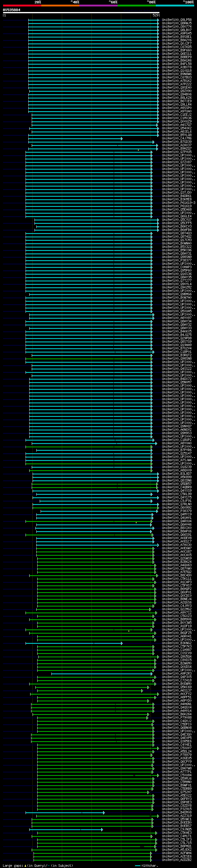The image size is (197, 868).
Task: Click the orange ~40% legend bar
Action: coord(60,6)
